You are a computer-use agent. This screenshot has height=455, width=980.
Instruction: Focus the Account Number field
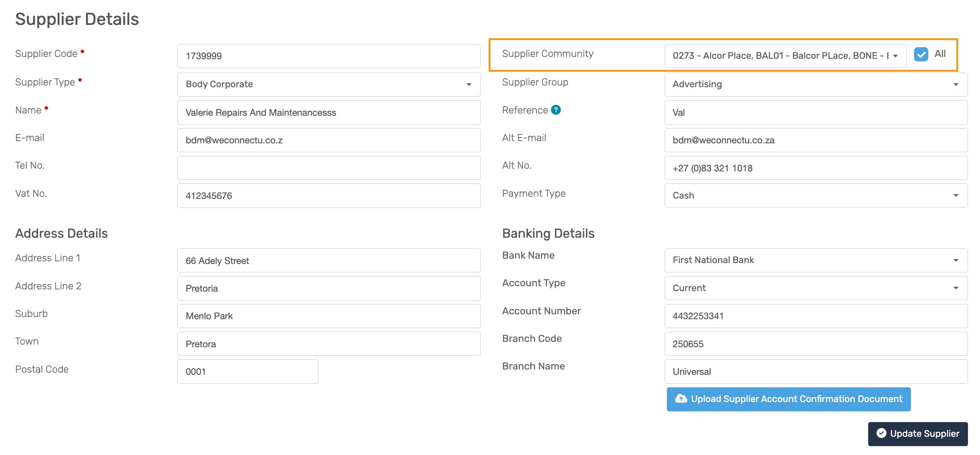click(x=816, y=316)
